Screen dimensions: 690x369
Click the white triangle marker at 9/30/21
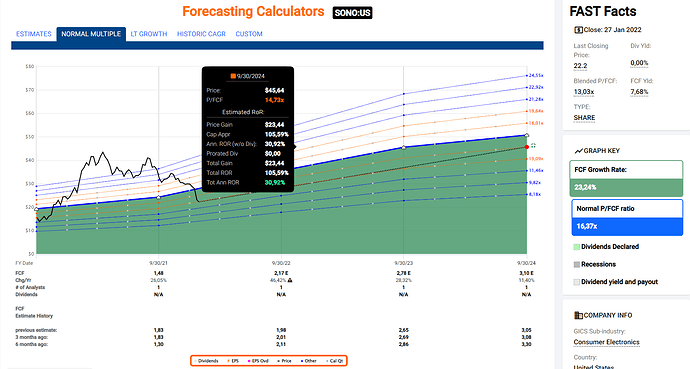click(159, 197)
